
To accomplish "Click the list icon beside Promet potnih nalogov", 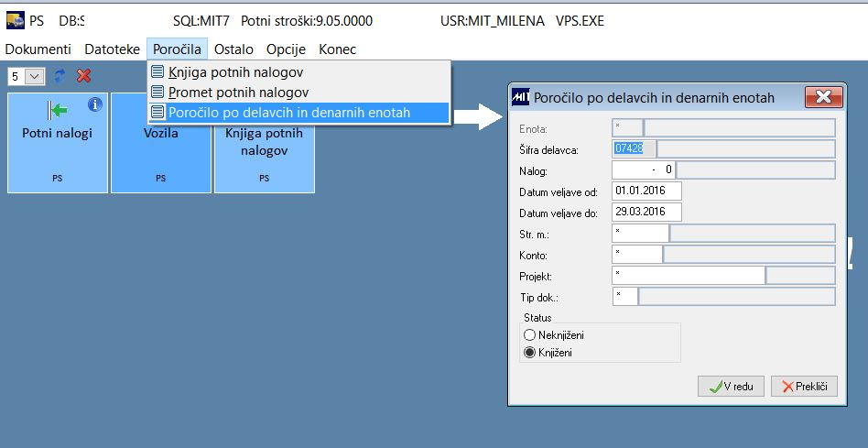I will [157, 92].
